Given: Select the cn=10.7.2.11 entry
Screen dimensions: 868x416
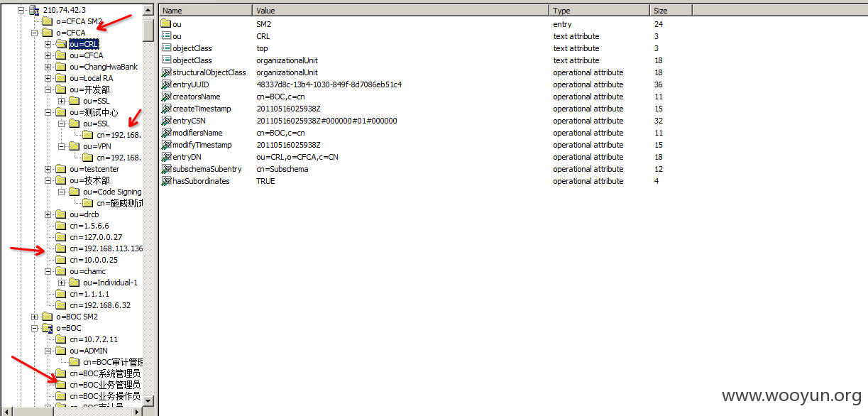Looking at the screenshot, I should coord(93,339).
